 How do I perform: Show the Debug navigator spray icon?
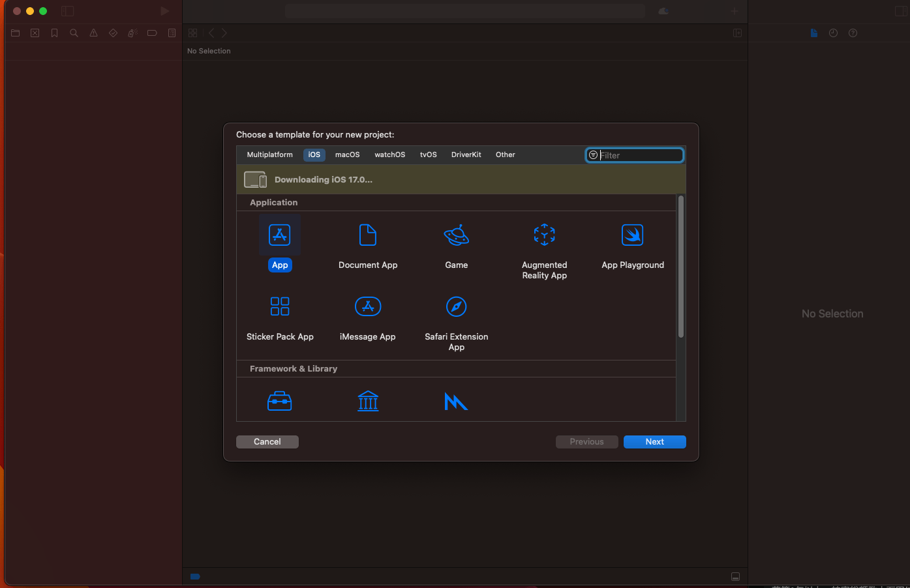coord(133,33)
